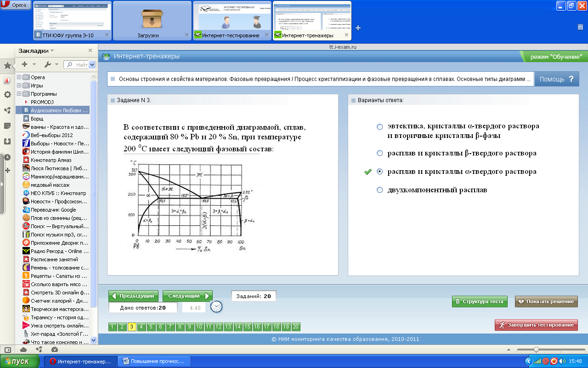The image size is (588, 368).
Task: Click the add-panel plus icon in sidebar
Action: coord(7,171)
